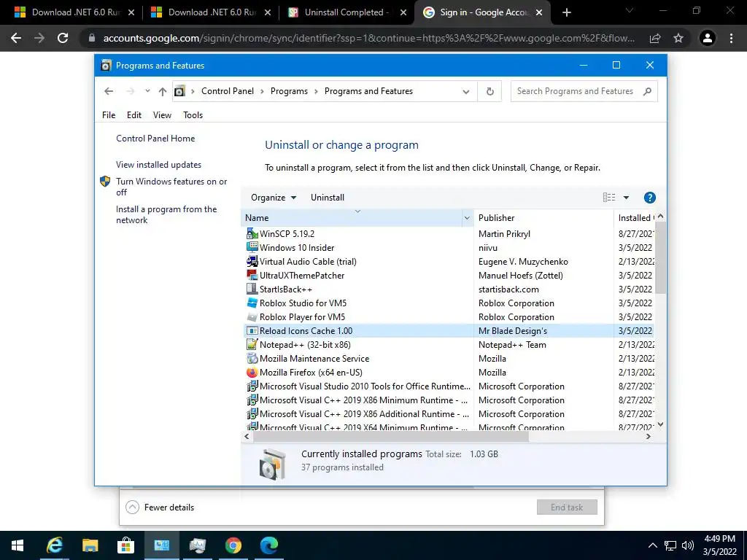
Task: Open the Programs and Features help icon
Action: [649, 198]
